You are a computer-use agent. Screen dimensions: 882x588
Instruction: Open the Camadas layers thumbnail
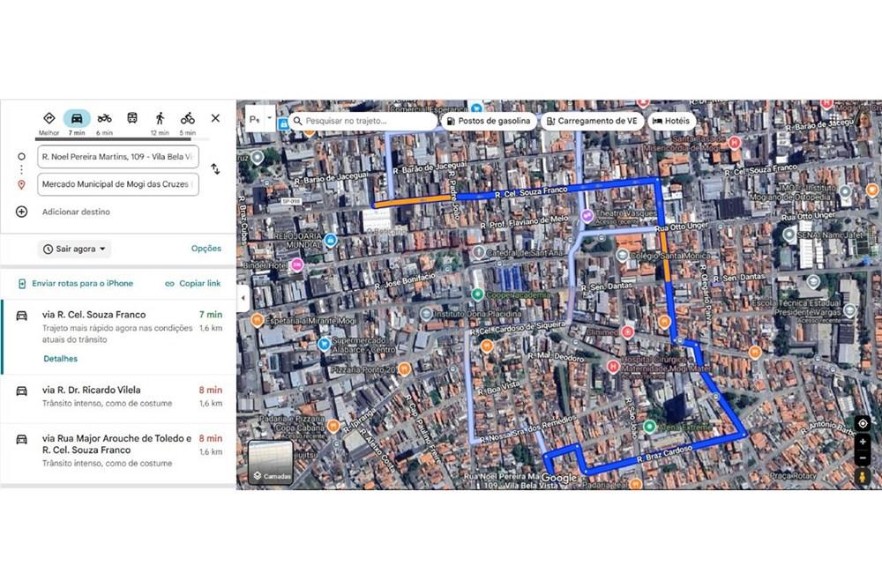pyautogui.click(x=270, y=463)
